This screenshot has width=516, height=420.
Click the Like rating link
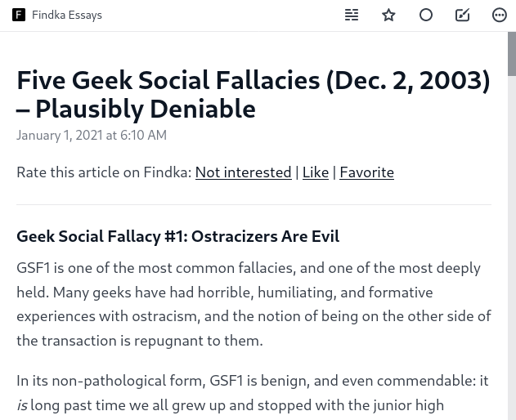[316, 172]
